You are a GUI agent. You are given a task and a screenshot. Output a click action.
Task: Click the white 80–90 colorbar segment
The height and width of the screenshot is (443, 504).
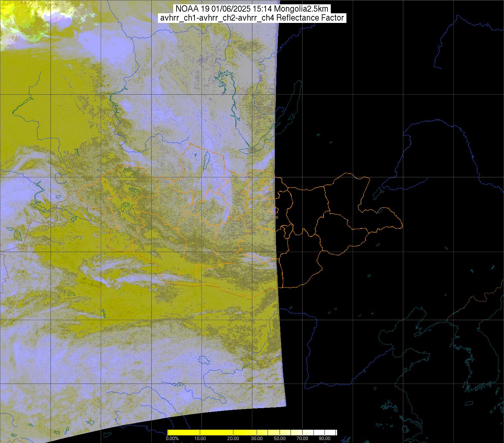point(319,432)
